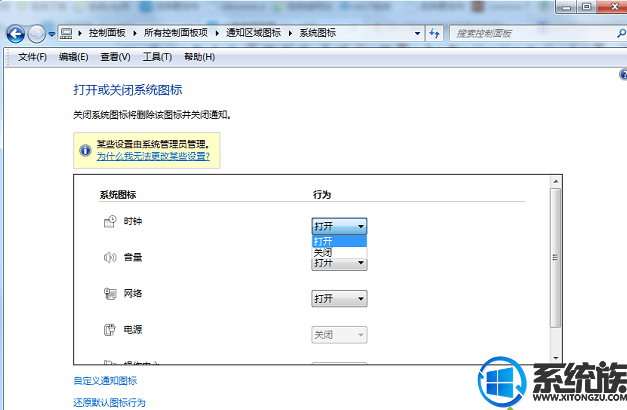The height and width of the screenshot is (410, 627).
Task: Click the 系统图标 column header
Action: coord(118,195)
